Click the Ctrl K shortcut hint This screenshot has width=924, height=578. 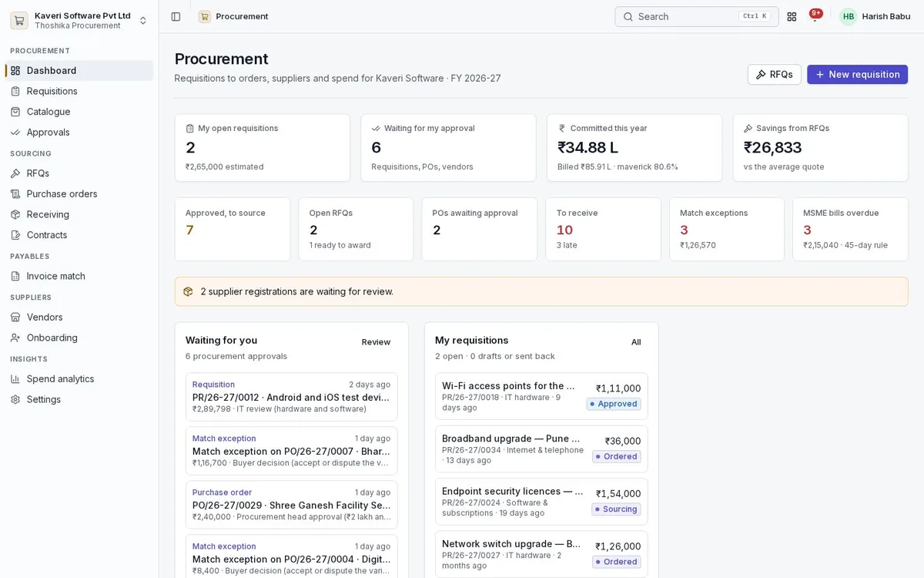pyautogui.click(x=754, y=16)
